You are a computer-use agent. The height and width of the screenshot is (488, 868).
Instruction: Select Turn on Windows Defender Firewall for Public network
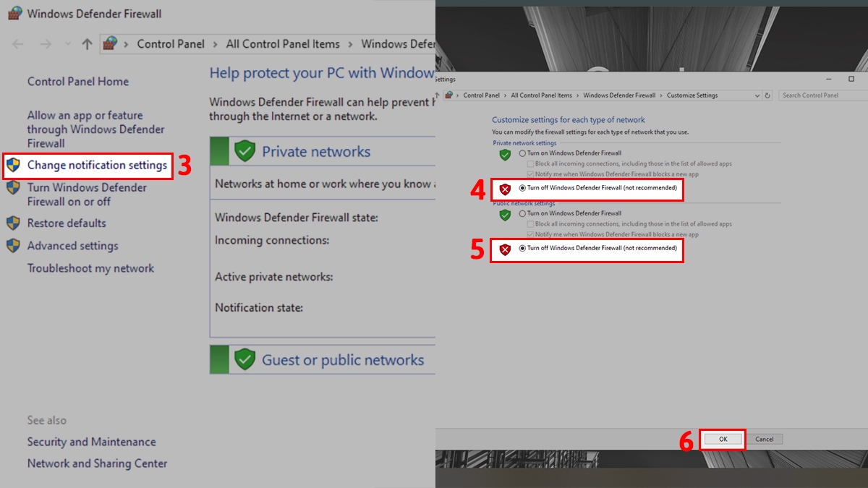coord(522,213)
